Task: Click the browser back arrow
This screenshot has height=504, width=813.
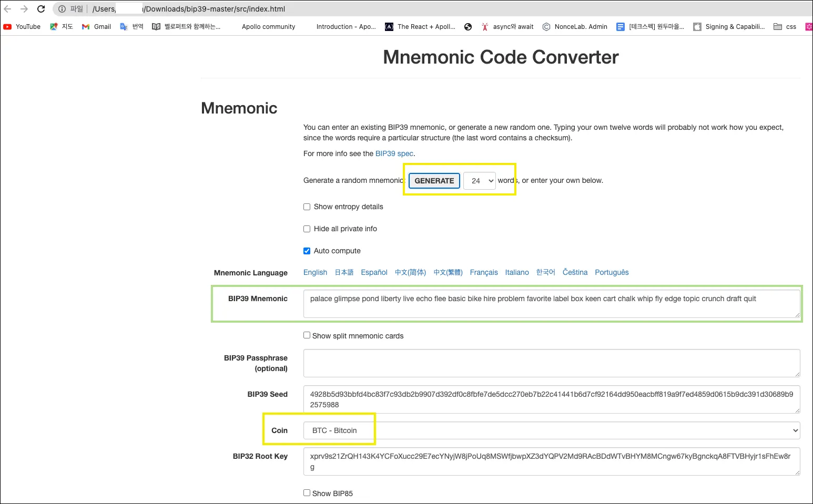Action: point(7,9)
